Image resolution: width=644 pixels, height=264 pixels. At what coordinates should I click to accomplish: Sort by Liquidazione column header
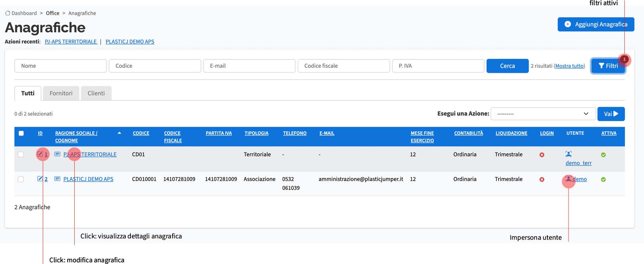[x=511, y=133]
